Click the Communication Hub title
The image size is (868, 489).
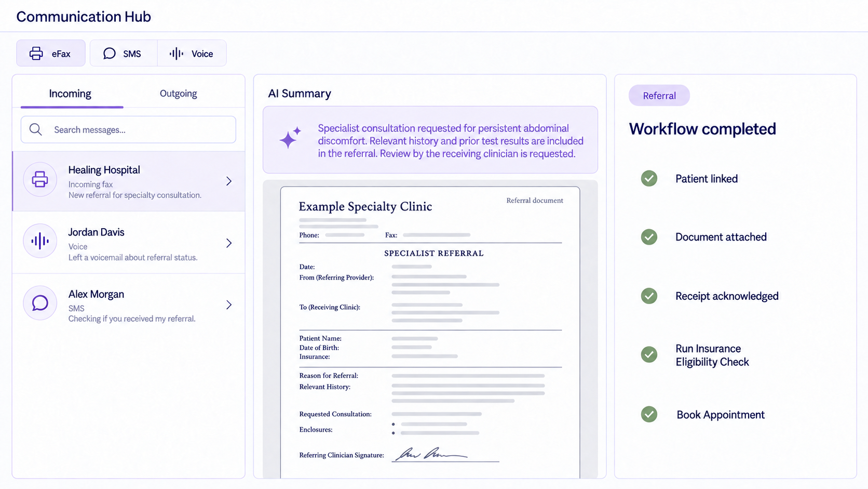(84, 17)
